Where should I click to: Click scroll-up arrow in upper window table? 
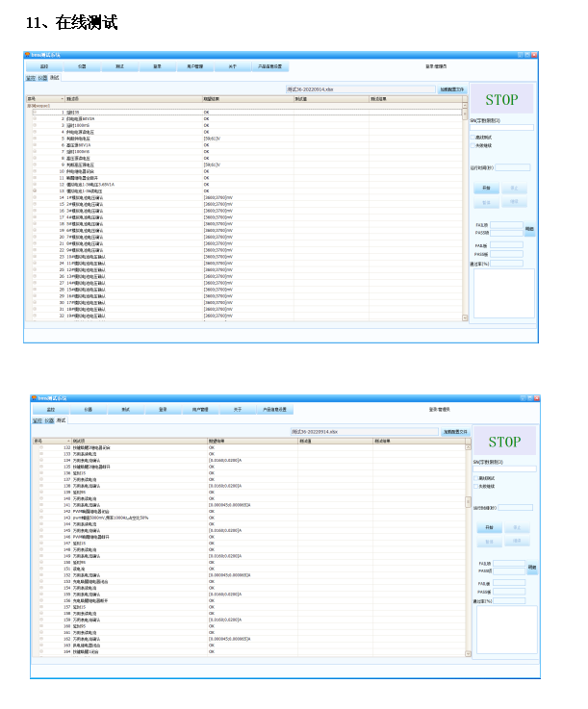465,105
